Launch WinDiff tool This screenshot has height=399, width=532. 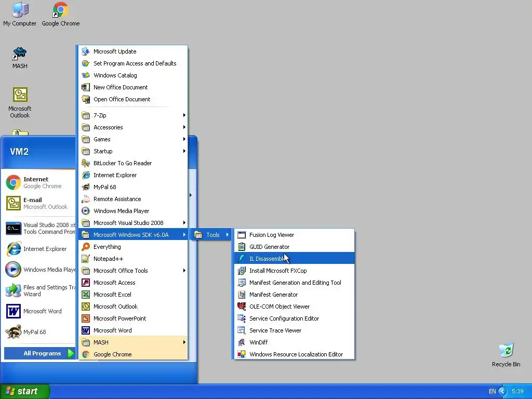[x=294, y=342]
